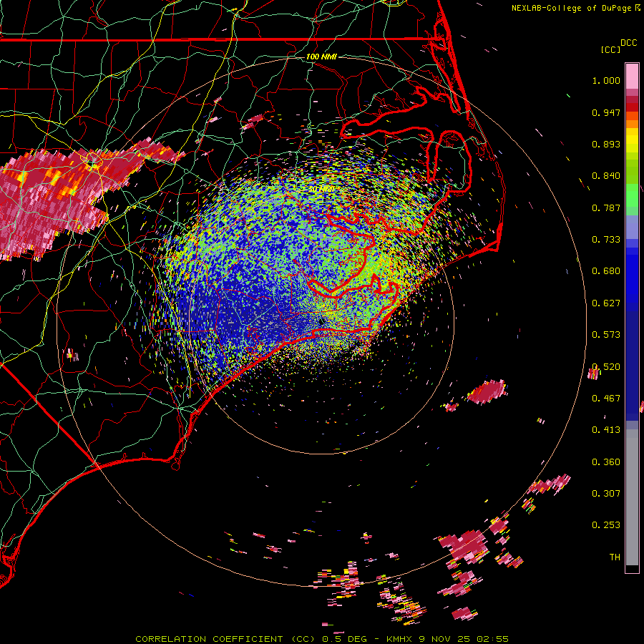The width and height of the screenshot is (644, 644).
Task: Click the 100 NMI range ring label
Action: (x=321, y=57)
